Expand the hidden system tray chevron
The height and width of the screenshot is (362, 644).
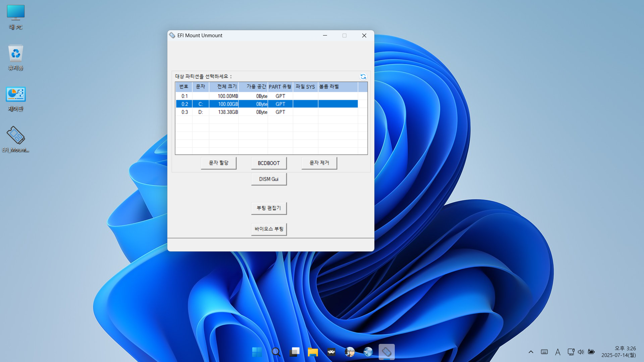[x=531, y=352]
